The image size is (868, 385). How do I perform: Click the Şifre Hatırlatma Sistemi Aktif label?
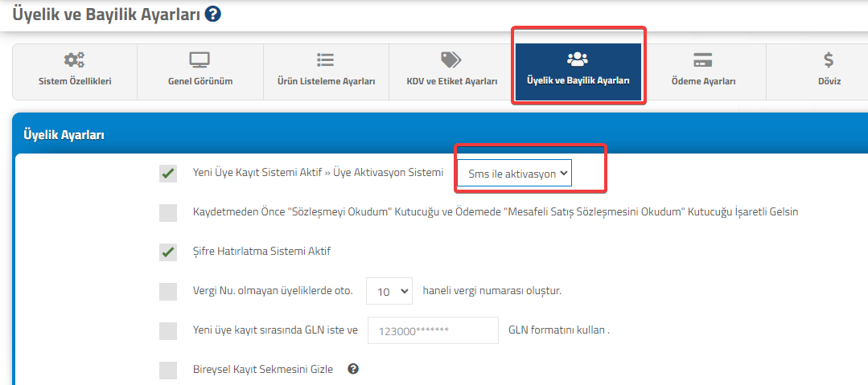point(261,251)
